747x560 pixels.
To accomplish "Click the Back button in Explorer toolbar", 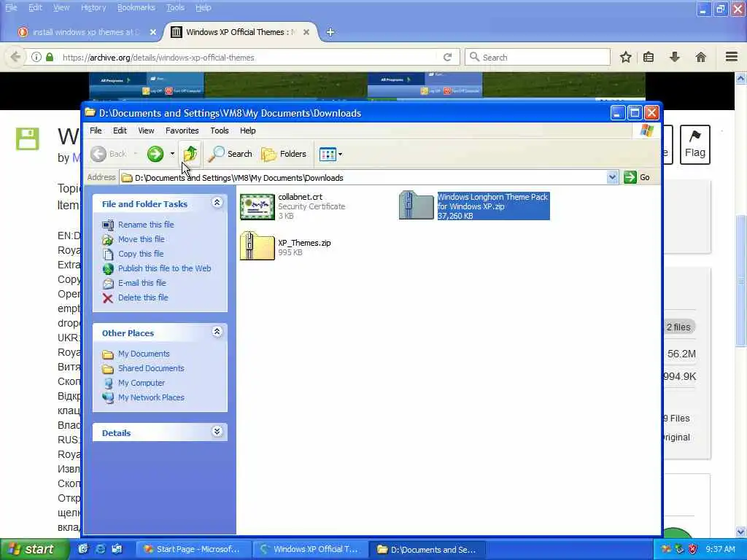I will (x=109, y=154).
